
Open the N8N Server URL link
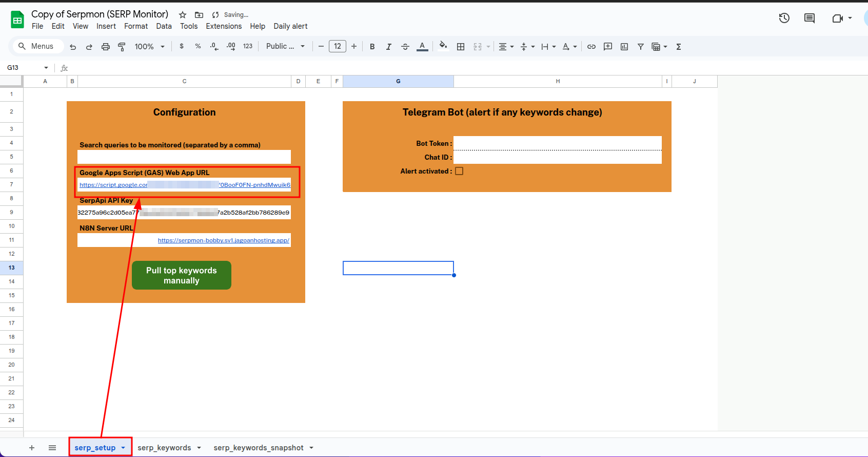coord(223,240)
